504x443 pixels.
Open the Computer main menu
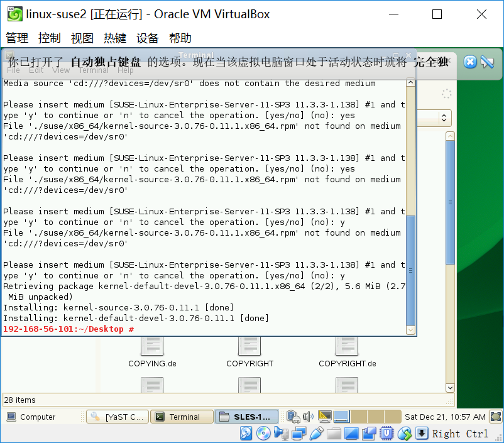[31, 417]
